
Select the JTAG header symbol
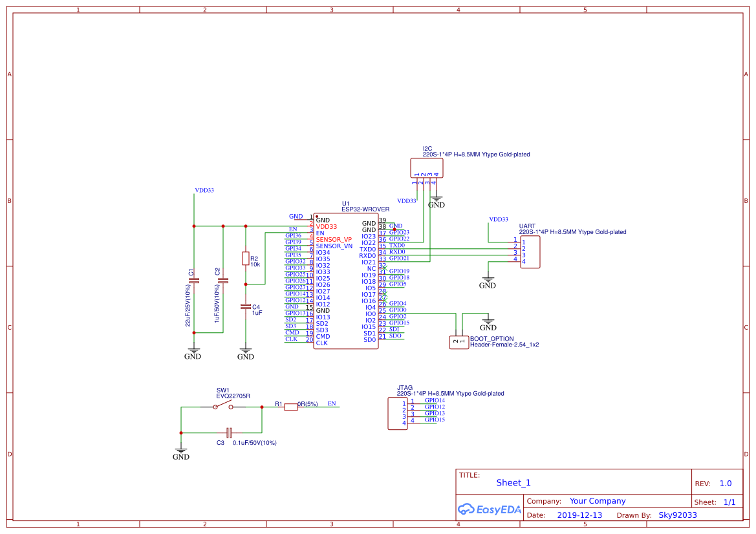397,414
